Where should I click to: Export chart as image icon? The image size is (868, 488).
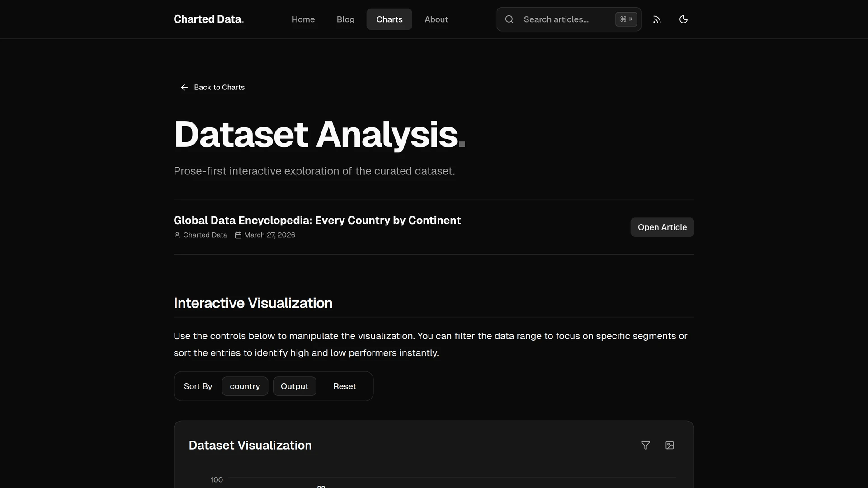(x=670, y=446)
